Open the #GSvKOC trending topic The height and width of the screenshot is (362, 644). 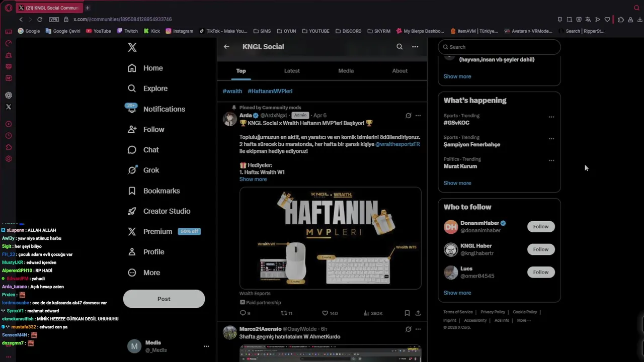tap(456, 123)
